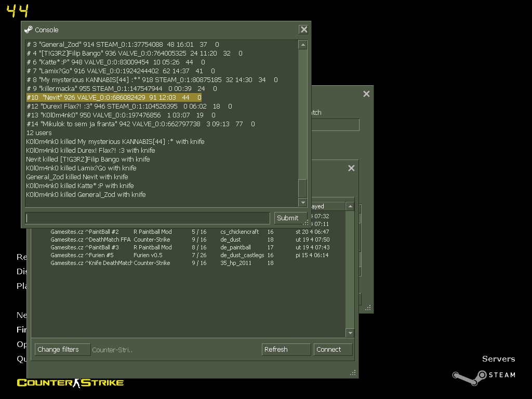This screenshot has height=399, width=532.
Task: Click the "pi 15 4 06:14" last played cell
Action: tap(312, 255)
